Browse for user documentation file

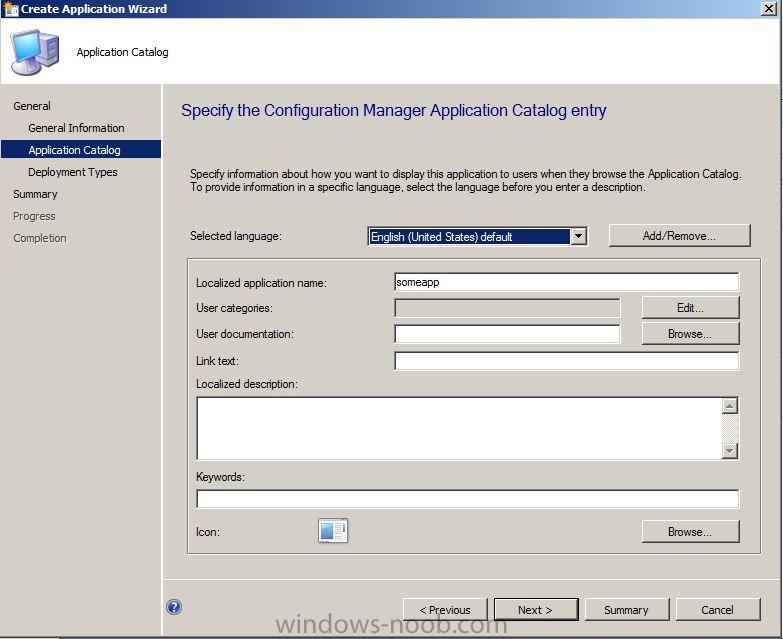(x=690, y=333)
